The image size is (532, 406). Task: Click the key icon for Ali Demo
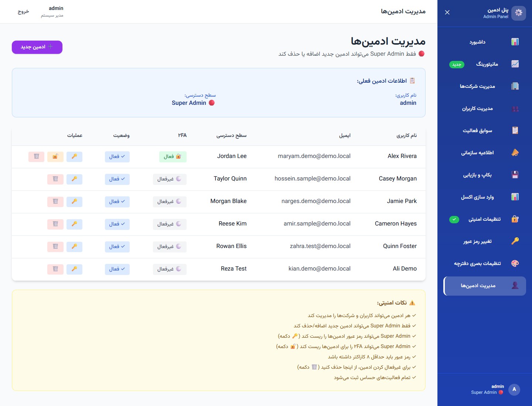coord(74,269)
